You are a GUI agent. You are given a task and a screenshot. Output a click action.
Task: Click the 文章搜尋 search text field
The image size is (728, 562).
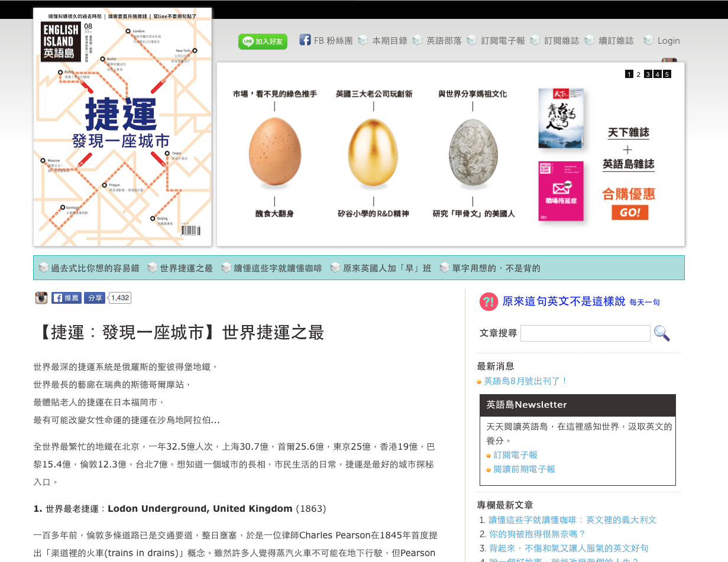tap(585, 333)
